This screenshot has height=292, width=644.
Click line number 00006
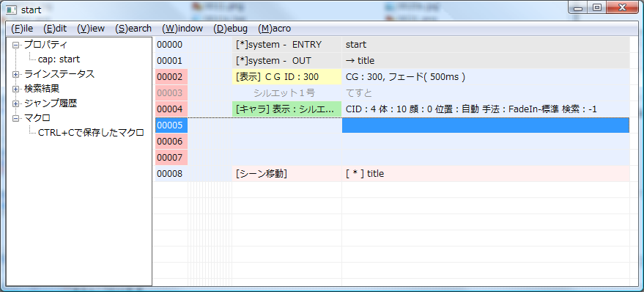pos(171,141)
